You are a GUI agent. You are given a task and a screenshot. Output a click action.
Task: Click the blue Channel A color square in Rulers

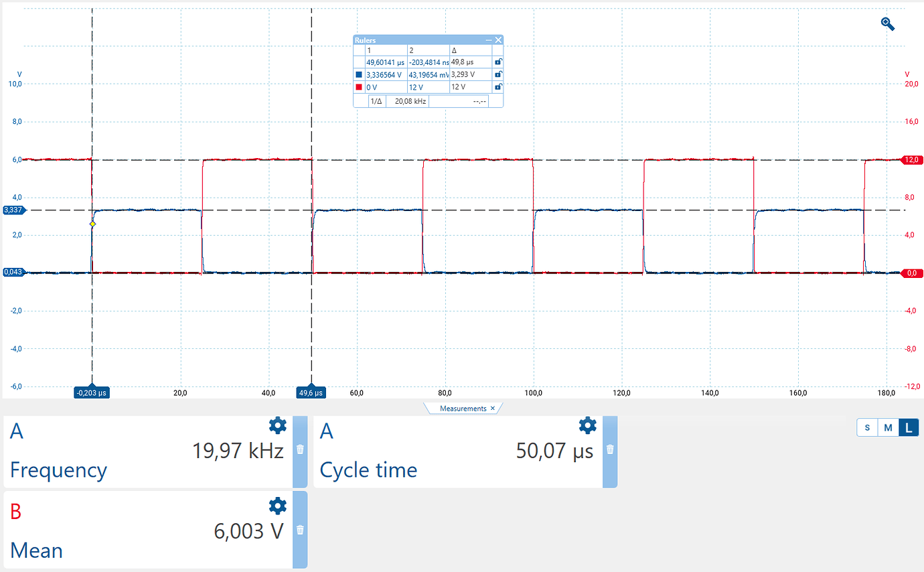coord(358,74)
